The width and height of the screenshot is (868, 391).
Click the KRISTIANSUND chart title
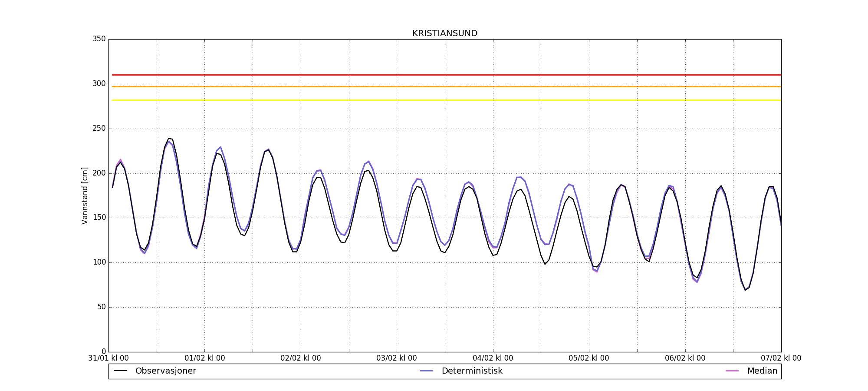445,33
